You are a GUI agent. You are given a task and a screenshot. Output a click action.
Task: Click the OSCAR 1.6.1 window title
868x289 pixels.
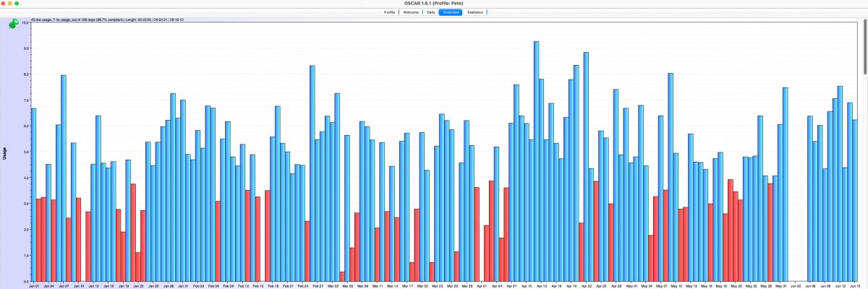434,4
